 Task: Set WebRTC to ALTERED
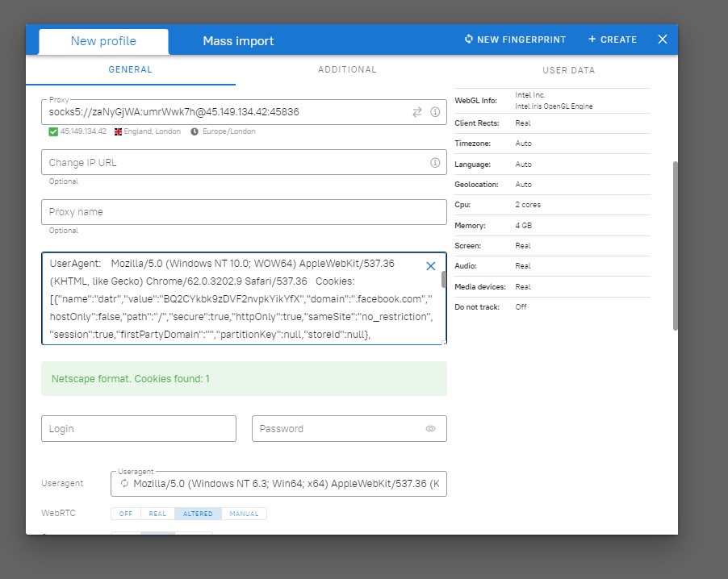[x=198, y=514]
